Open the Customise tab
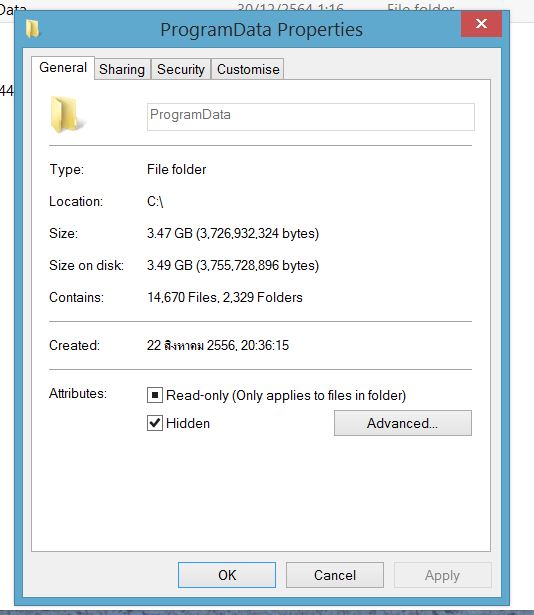The image size is (534, 615). pyautogui.click(x=248, y=69)
